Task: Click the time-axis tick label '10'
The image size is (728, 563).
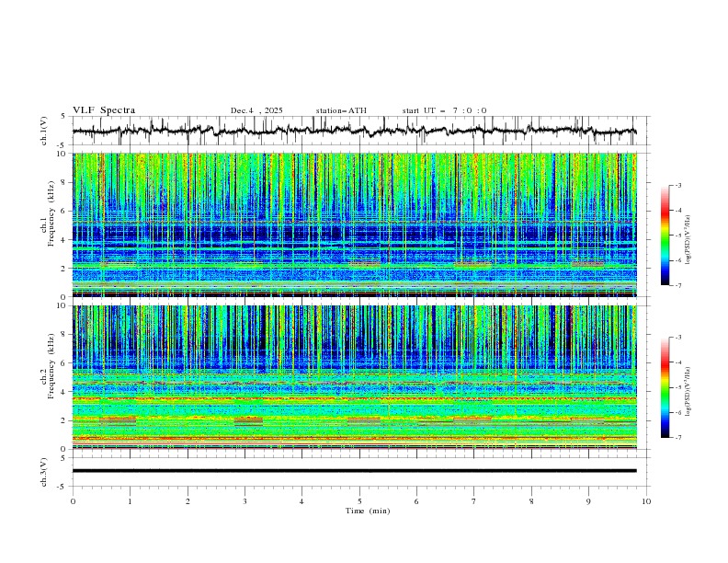Action: [646, 501]
